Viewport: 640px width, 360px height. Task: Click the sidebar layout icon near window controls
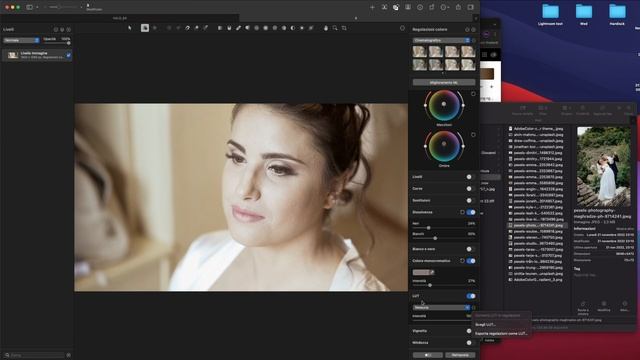pos(29,7)
